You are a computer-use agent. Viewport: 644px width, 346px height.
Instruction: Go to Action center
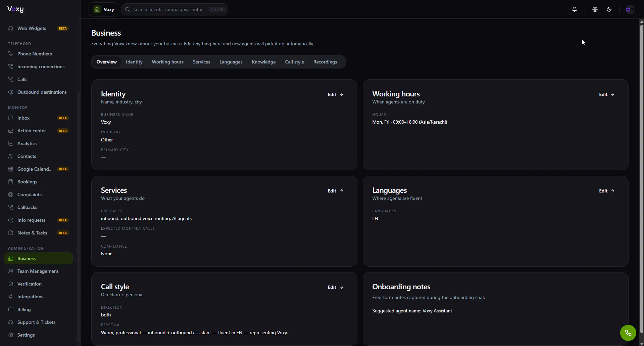[x=38, y=131]
